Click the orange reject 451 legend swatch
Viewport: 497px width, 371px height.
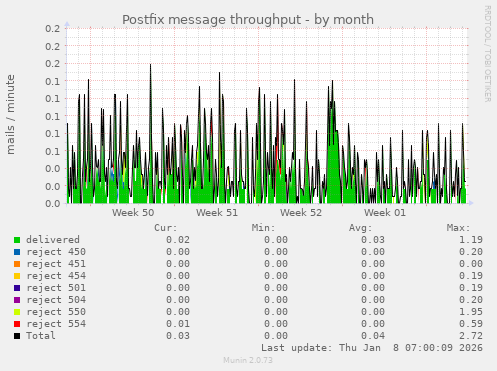point(17,264)
